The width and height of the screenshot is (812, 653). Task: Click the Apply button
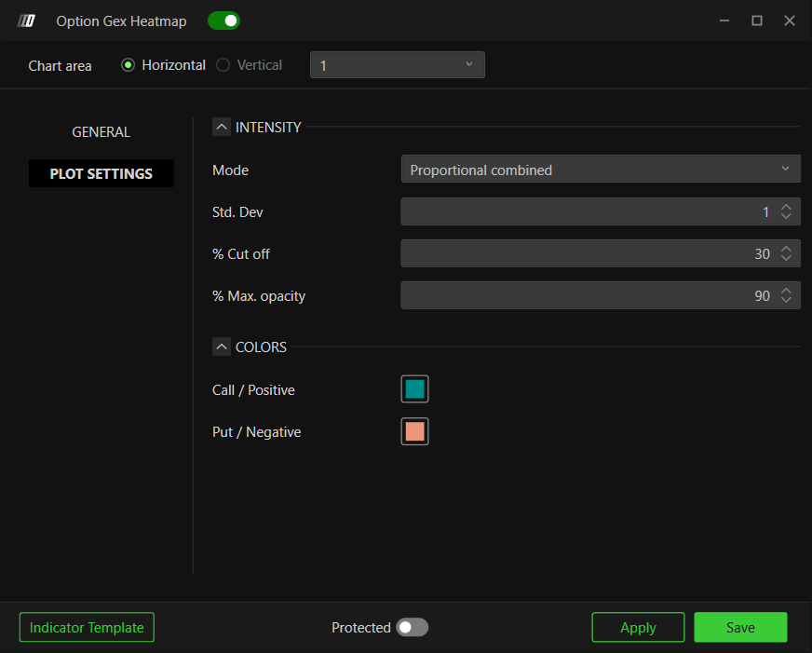tap(638, 627)
